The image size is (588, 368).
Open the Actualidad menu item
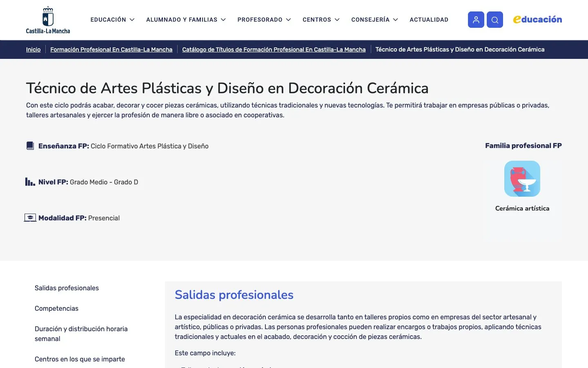(x=429, y=20)
